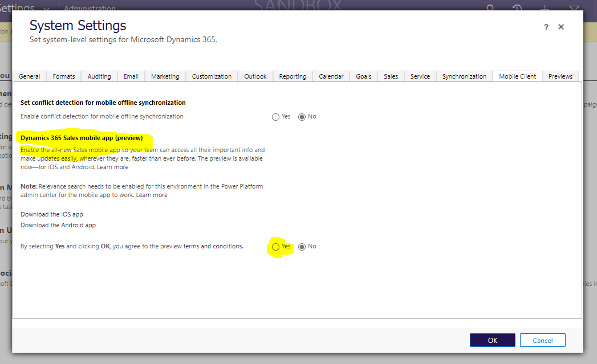The height and width of the screenshot is (364, 597).
Task: Close the System Settings dialog
Action: [x=561, y=27]
